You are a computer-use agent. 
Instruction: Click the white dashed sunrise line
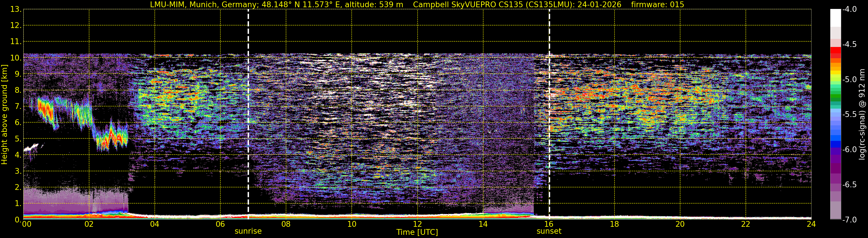[248, 115]
